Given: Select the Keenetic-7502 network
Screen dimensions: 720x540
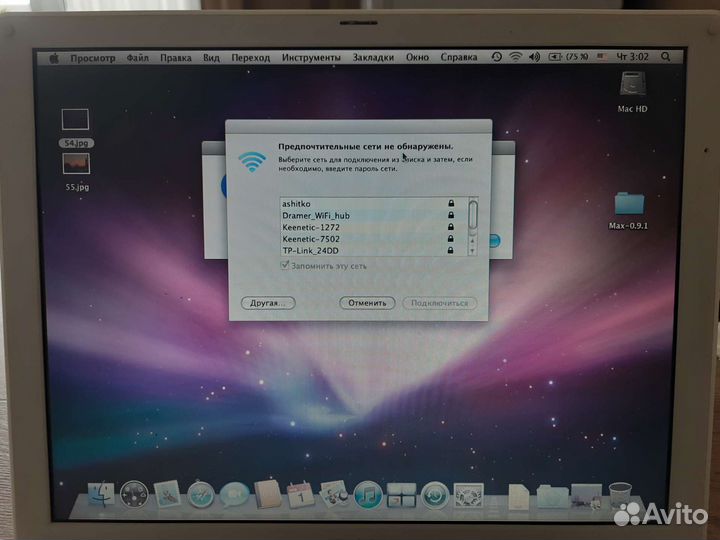Looking at the screenshot, I should point(374,239).
